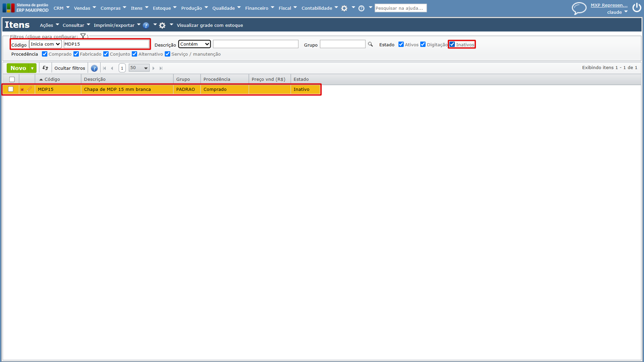The image size is (644, 362).
Task: Edit item MDP15 with the pencil icon
Action: click(x=29, y=89)
